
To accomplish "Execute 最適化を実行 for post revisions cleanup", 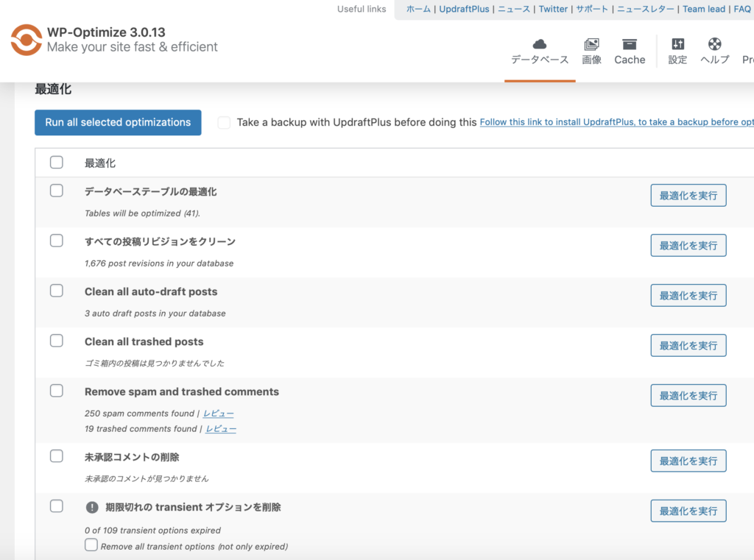I will (688, 245).
